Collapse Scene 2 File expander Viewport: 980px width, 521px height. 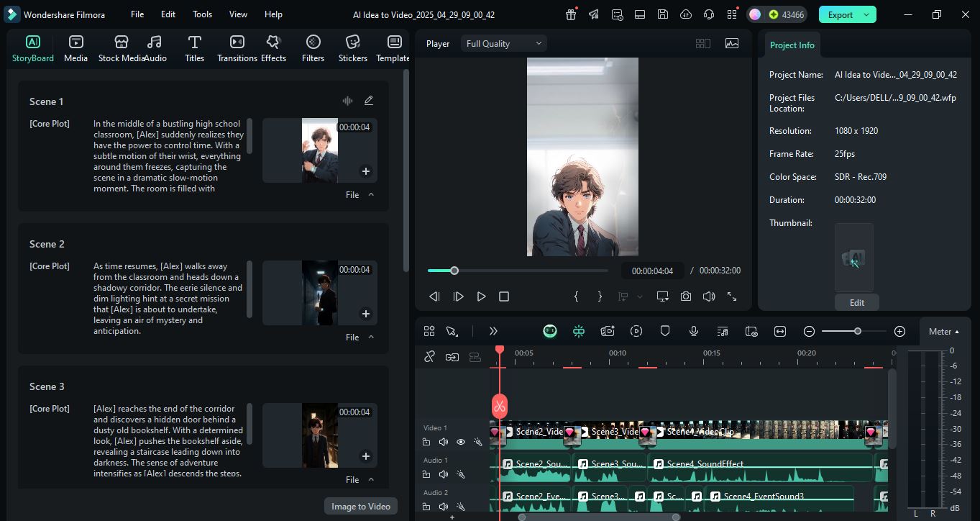click(x=371, y=337)
